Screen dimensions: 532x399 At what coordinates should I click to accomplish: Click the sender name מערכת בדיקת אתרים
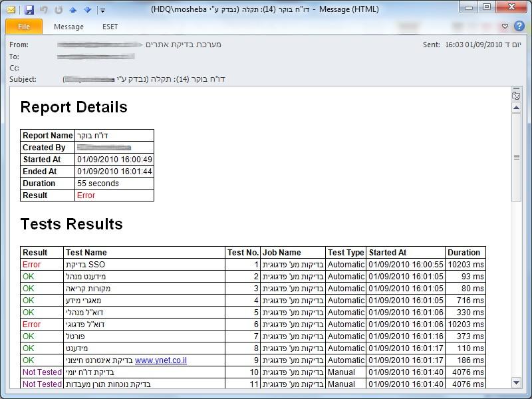coord(184,45)
